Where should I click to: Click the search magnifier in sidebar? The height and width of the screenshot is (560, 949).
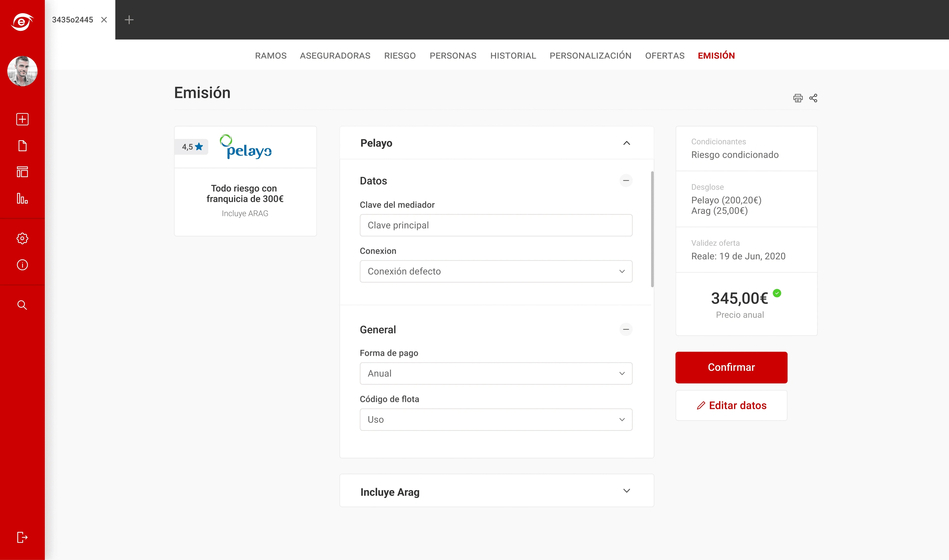(22, 305)
